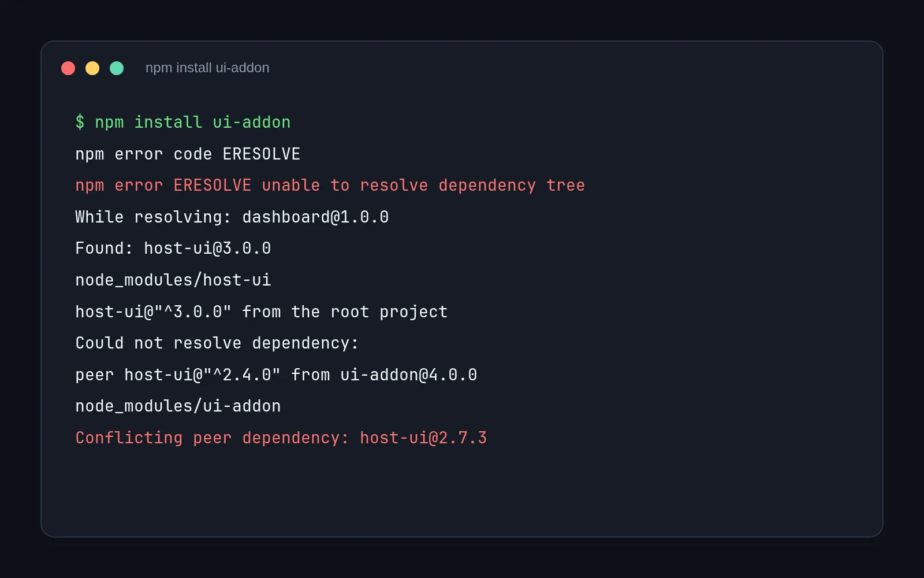
Task: Click the 'node_modules/ui-addon' path line
Action: pos(178,406)
